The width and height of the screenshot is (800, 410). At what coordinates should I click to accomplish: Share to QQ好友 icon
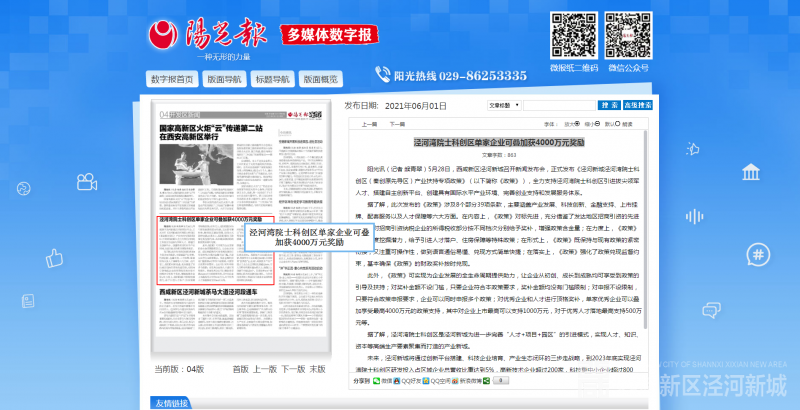[x=396, y=381]
